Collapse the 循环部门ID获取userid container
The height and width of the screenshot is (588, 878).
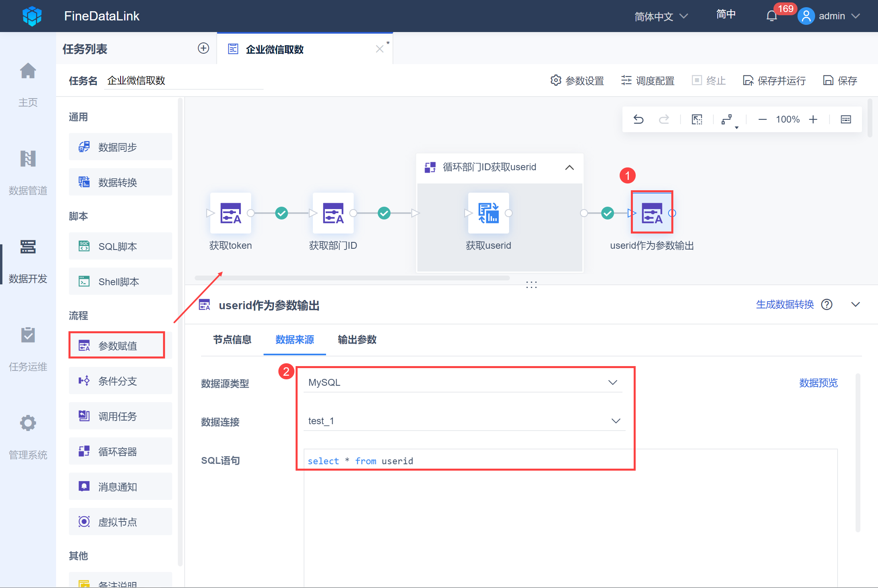(x=569, y=167)
